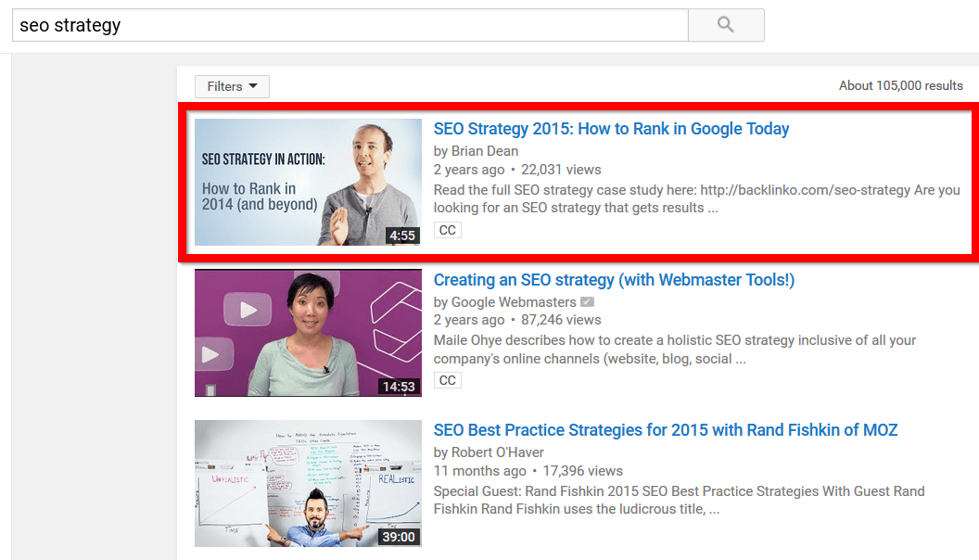979x560 pixels.
Task: Open the Rand Fishkin whiteboard thumbnail
Action: click(x=308, y=483)
